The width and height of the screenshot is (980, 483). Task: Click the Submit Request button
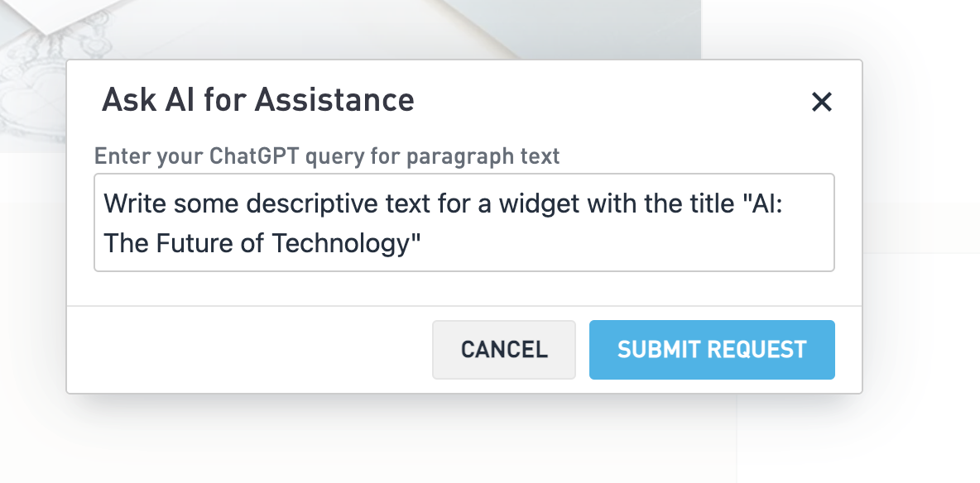(712, 350)
